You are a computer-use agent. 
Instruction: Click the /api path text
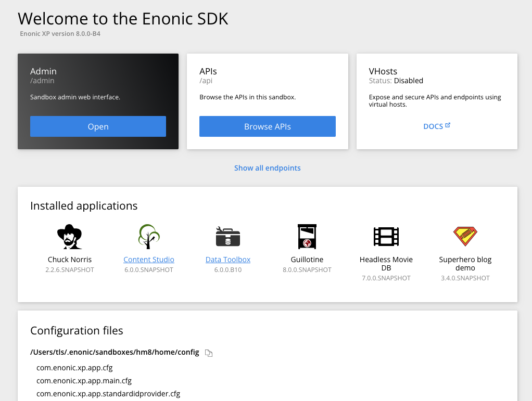[206, 81]
